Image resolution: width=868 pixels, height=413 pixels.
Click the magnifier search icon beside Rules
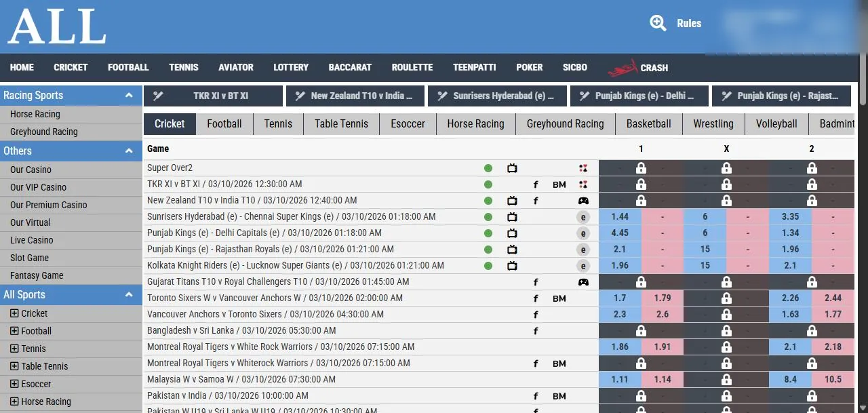pyautogui.click(x=658, y=23)
